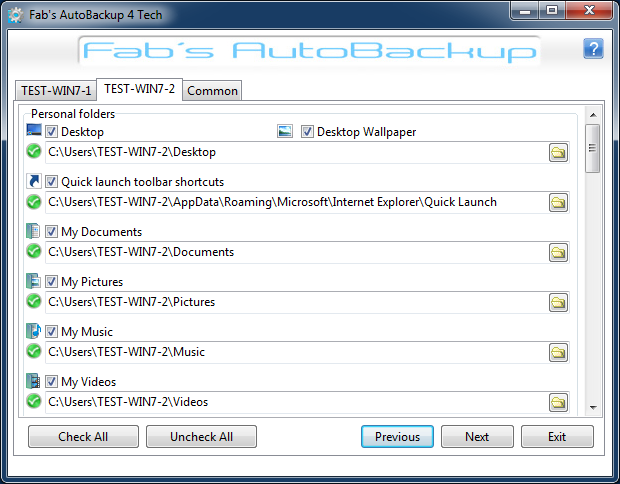620x484 pixels.
Task: Click green check status beside Videos path
Action: click(34, 401)
